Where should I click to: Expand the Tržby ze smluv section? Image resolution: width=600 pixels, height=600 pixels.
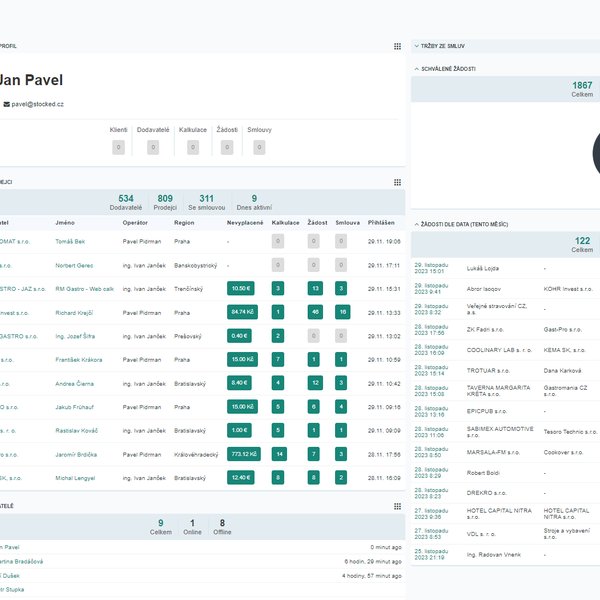tap(416, 46)
